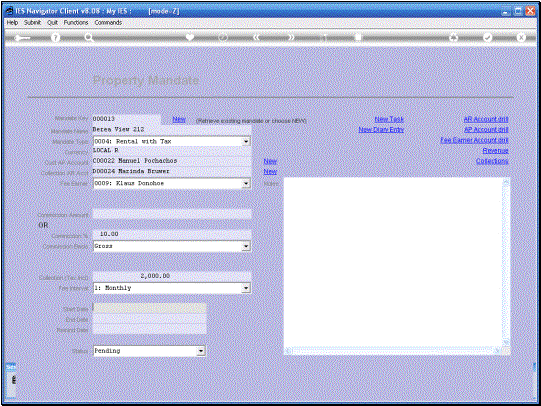Viewport: 541px width, 406px height.
Task: Click the checkmark submit icon
Action: 487,37
